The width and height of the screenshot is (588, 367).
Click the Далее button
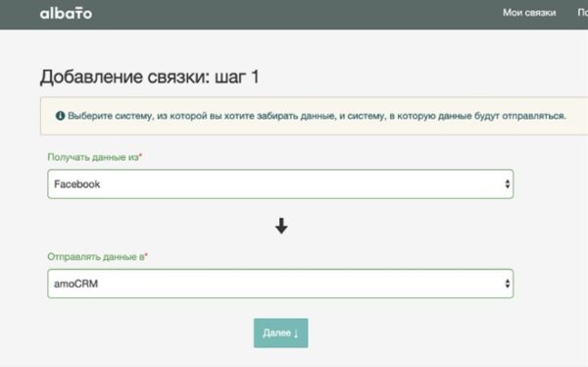(281, 334)
